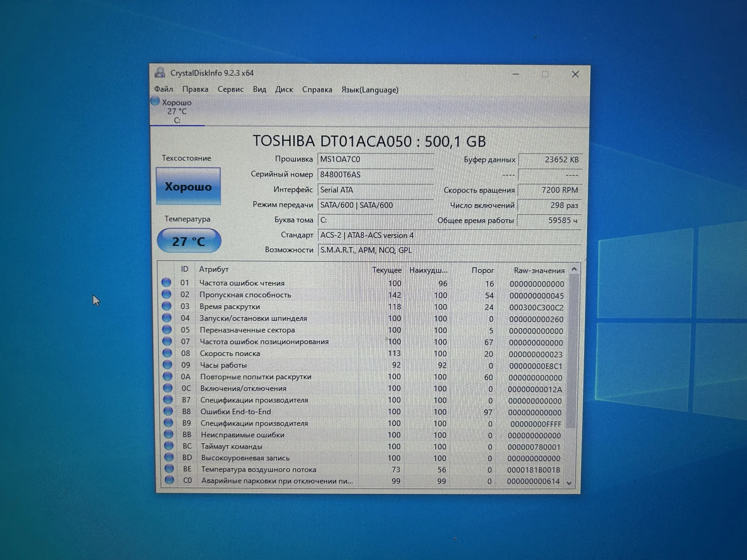
Task: Select the C: drive tab showing Хорошо 27 °C
Action: click(177, 111)
